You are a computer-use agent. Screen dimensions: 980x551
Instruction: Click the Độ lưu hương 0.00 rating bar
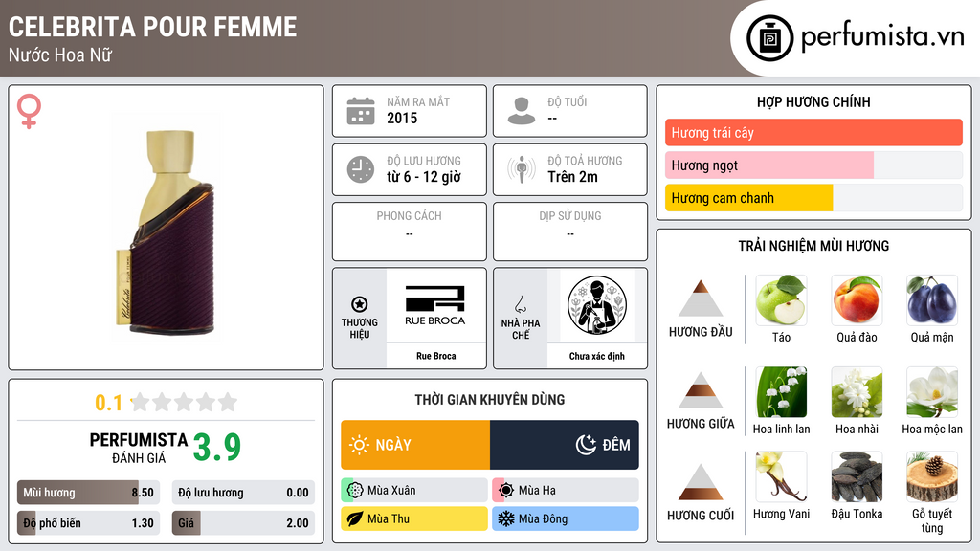pos(243,493)
